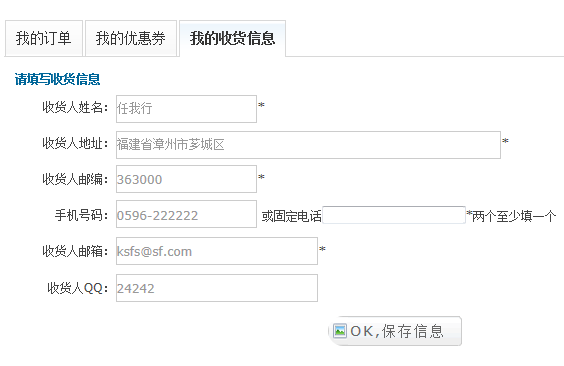This screenshot has width=564, height=366.
Task: Click the 收货人姓名 label
Action: (x=75, y=107)
